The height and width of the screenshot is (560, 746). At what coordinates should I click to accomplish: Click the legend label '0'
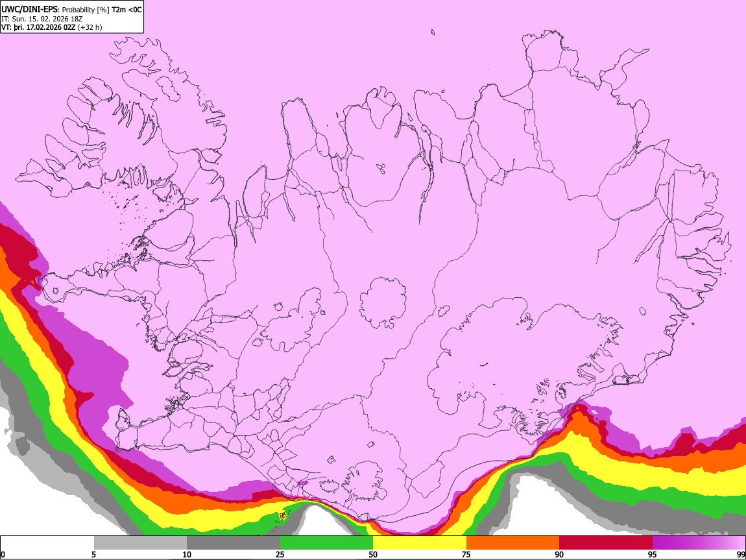coord(3,555)
